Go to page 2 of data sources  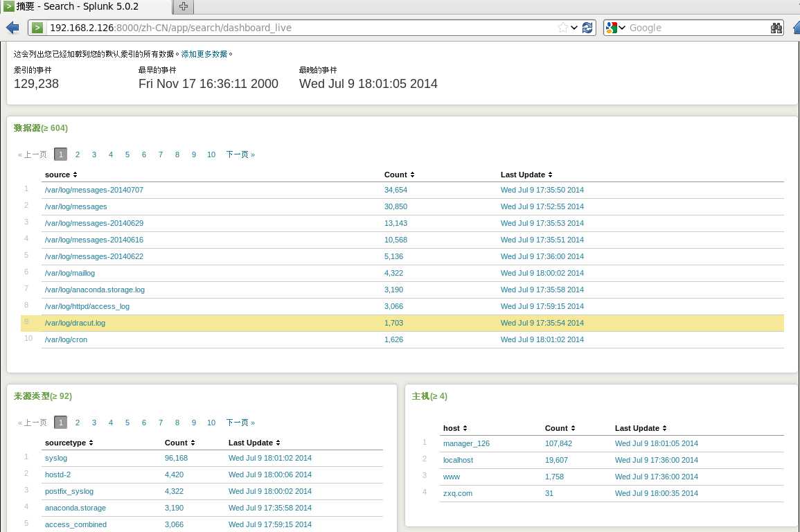coord(78,154)
